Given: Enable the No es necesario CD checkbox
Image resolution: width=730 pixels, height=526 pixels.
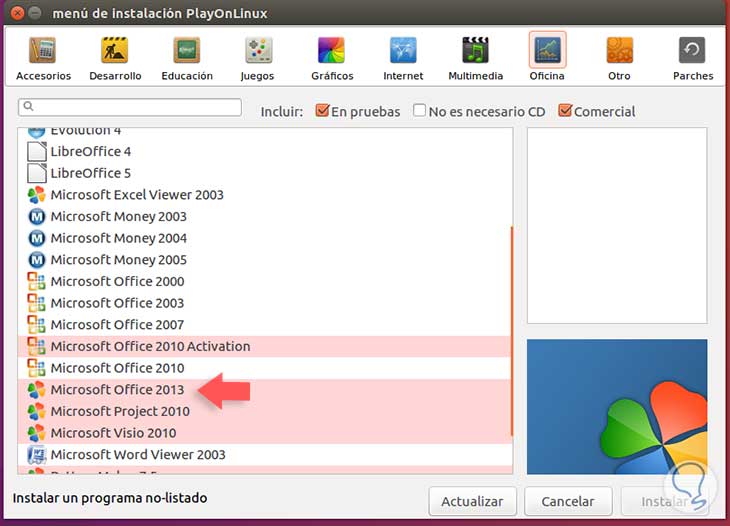Looking at the screenshot, I should [419, 111].
